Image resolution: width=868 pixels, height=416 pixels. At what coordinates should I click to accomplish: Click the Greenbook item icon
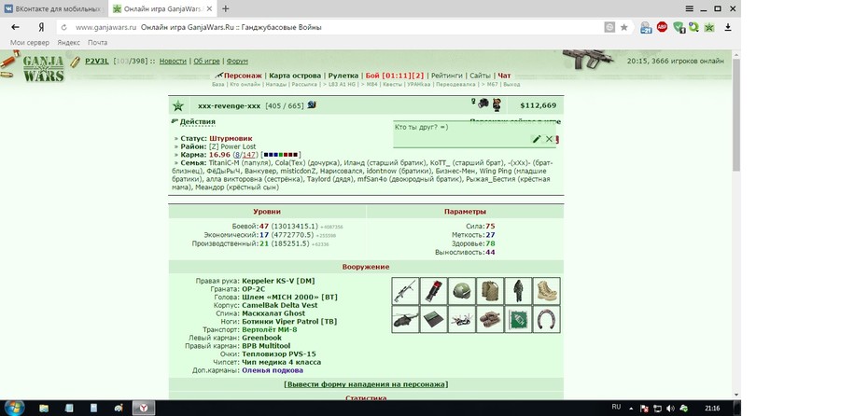(x=433, y=319)
